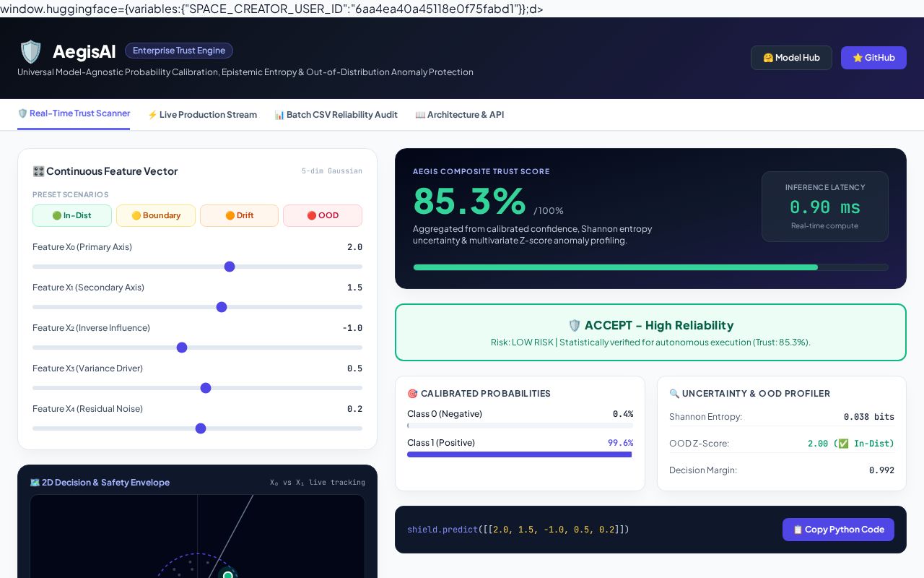Click the ACCEPT – High Reliability banner heading
This screenshot has width=924, height=578.
[x=650, y=325]
